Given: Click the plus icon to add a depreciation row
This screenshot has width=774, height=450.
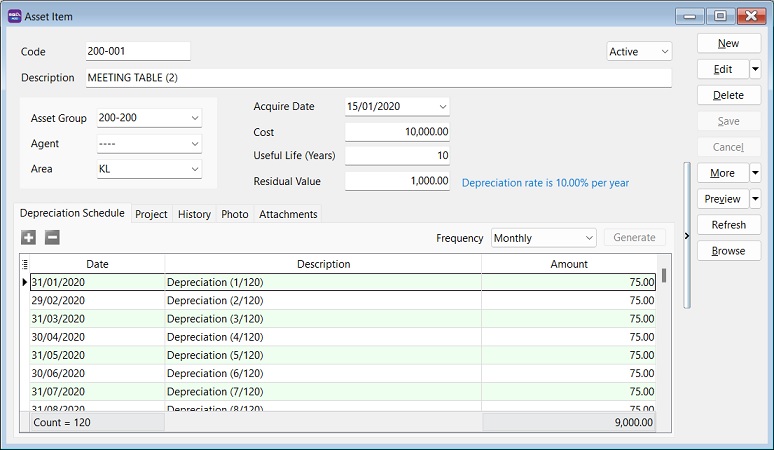Looking at the screenshot, I should click(28, 238).
